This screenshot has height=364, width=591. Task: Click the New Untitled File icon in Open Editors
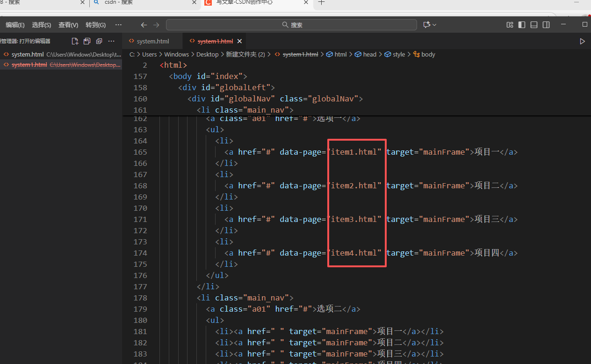74,41
